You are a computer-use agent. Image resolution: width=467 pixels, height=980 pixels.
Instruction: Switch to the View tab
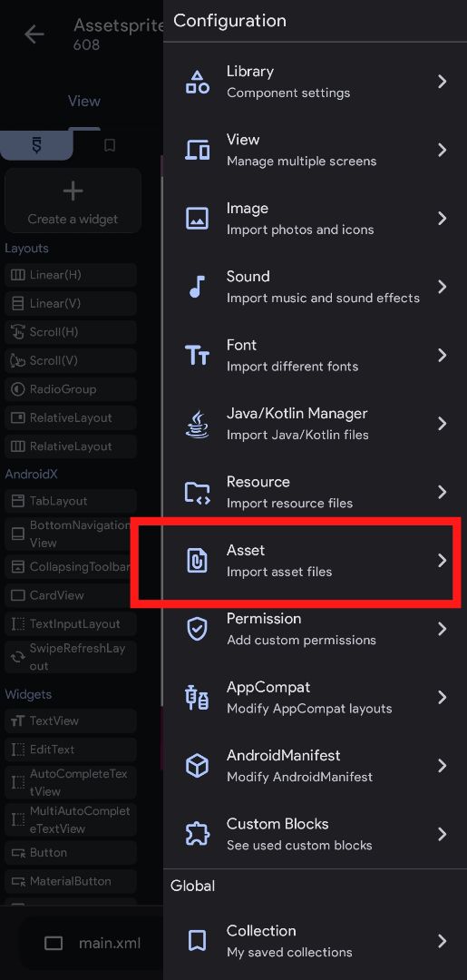tap(83, 102)
